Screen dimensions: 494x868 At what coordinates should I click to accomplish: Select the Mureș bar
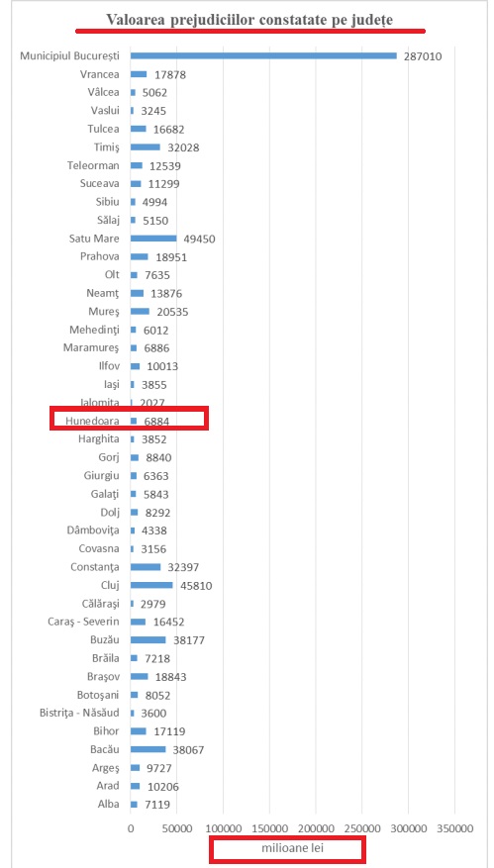coord(141,312)
